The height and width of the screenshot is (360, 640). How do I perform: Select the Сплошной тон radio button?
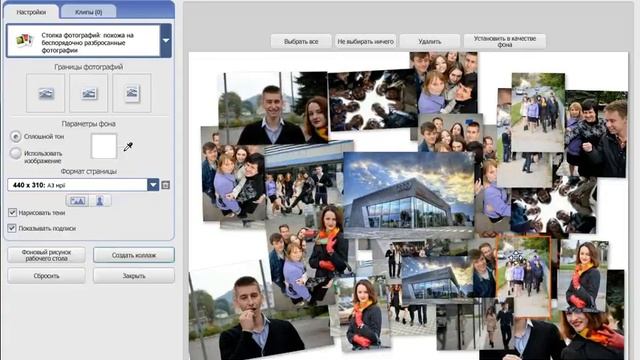(16, 137)
